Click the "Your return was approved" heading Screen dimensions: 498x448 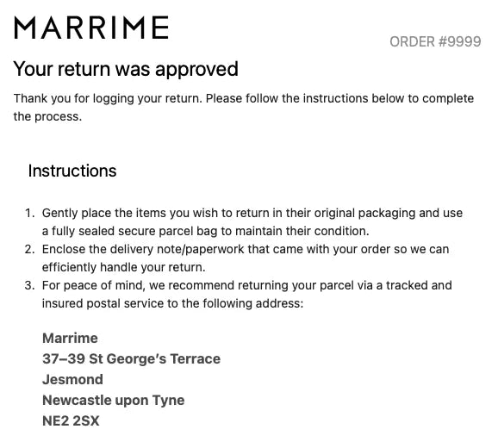126,69
